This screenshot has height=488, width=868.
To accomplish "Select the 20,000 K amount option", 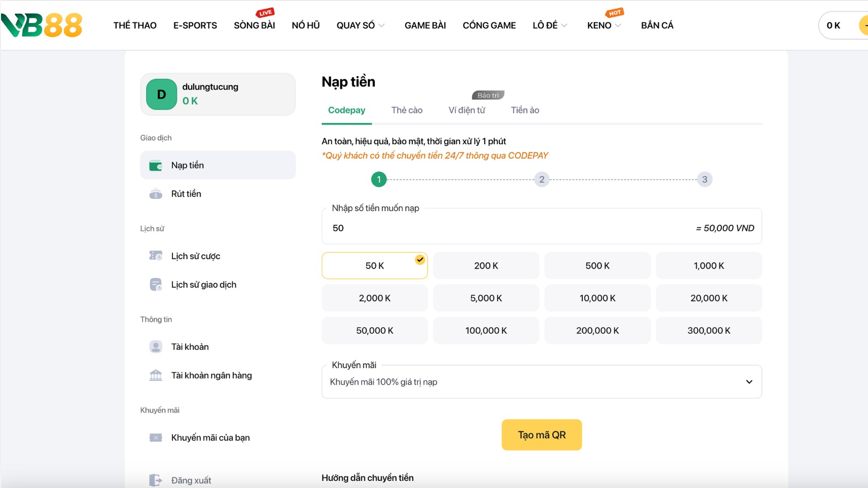I will 709,298.
